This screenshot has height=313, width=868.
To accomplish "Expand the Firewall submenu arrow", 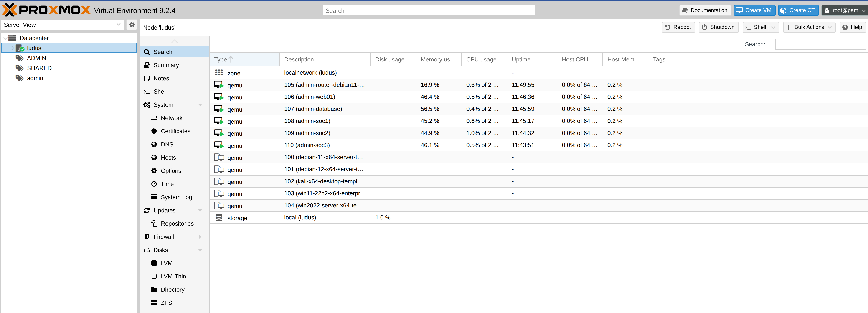I will pos(200,237).
